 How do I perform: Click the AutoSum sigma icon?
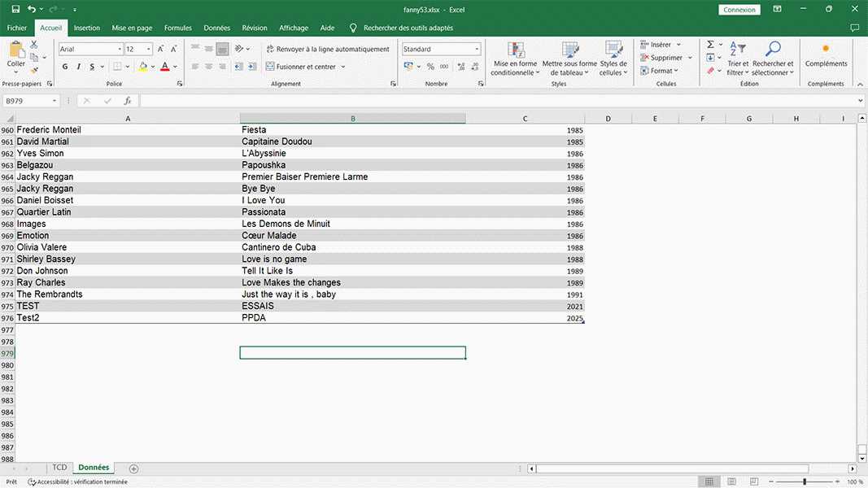(x=710, y=45)
